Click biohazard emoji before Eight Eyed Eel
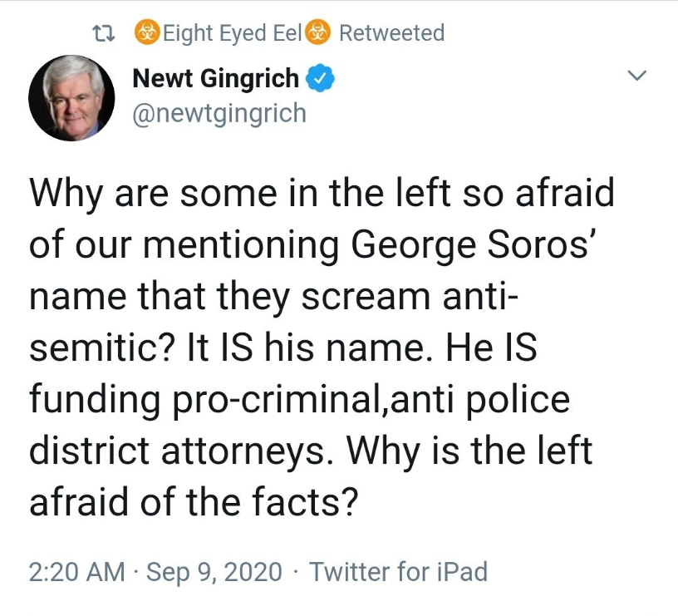Screen dimensions: 678x616 tap(147, 33)
